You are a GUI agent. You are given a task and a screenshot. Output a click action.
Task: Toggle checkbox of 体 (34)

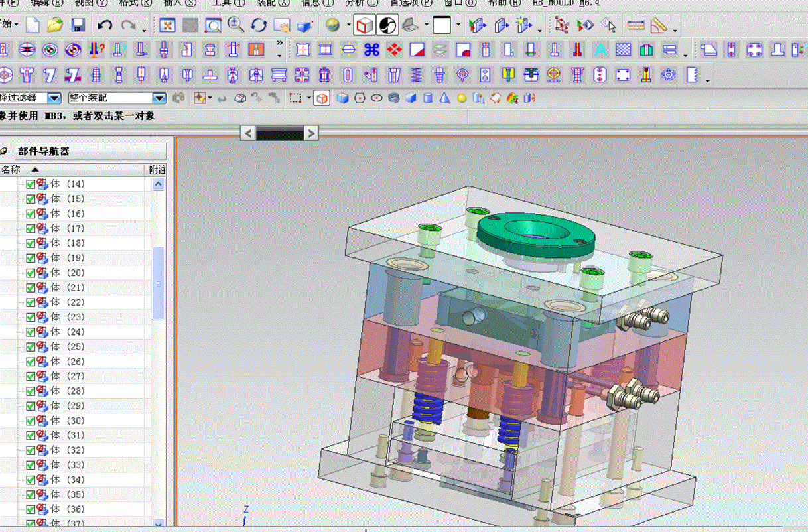coord(31,480)
